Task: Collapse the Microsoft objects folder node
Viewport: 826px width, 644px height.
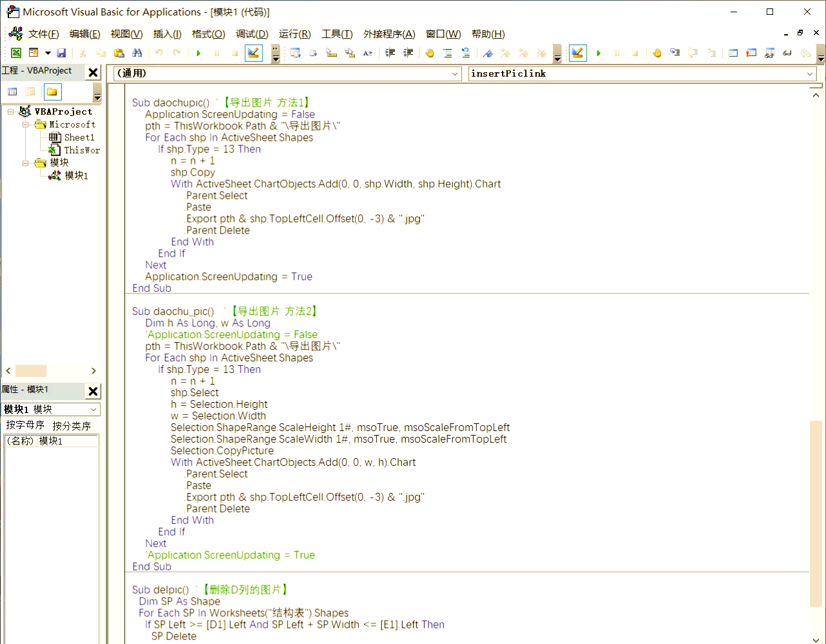Action: (x=26, y=125)
